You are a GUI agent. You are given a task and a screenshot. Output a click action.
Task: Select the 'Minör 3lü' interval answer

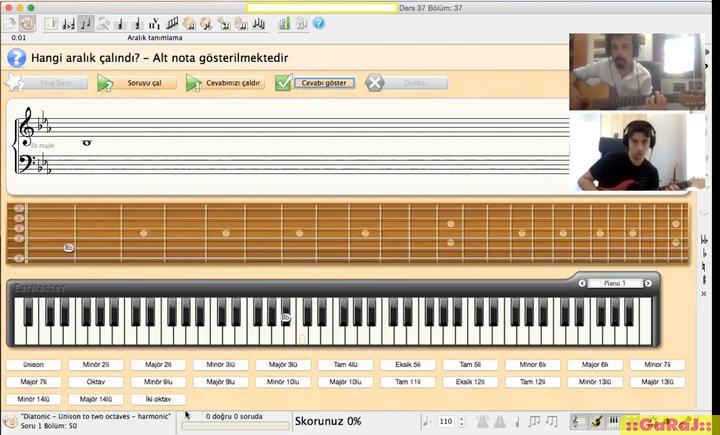[x=220, y=364]
